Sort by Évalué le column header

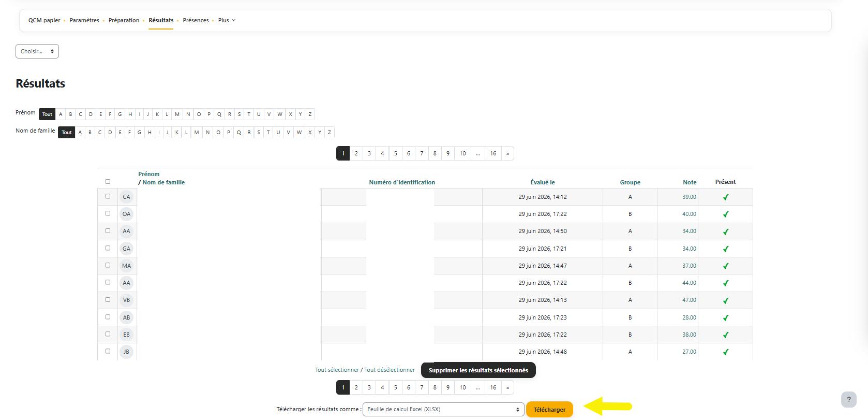pos(543,182)
